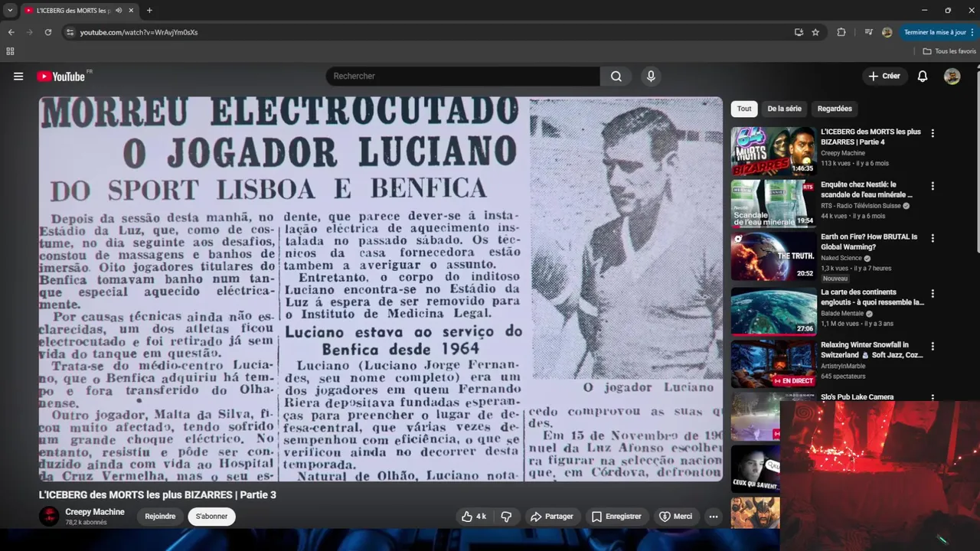Viewport: 980px width, 551px height.
Task: Open Relaxing Winter Snowfall live thumbnail
Action: [x=773, y=364]
